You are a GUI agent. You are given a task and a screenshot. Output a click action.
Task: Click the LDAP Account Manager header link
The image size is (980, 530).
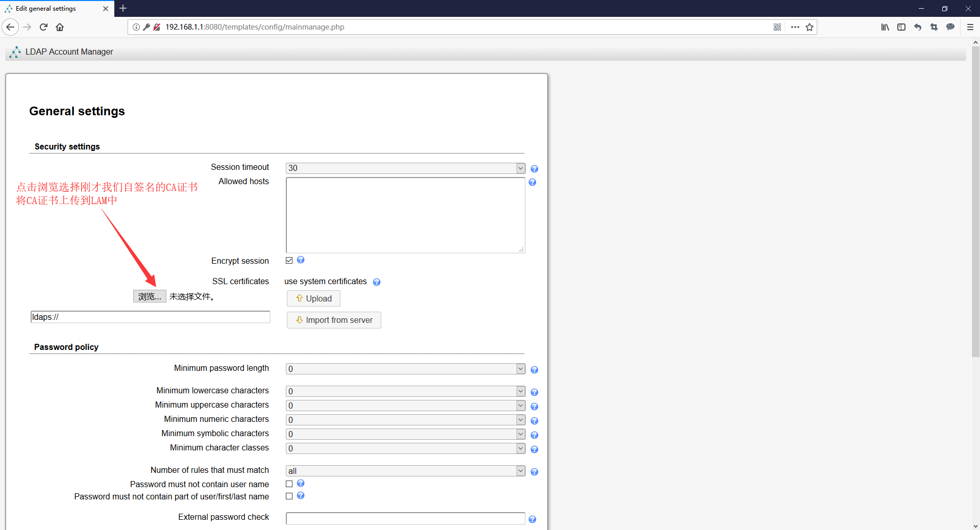pyautogui.click(x=69, y=52)
